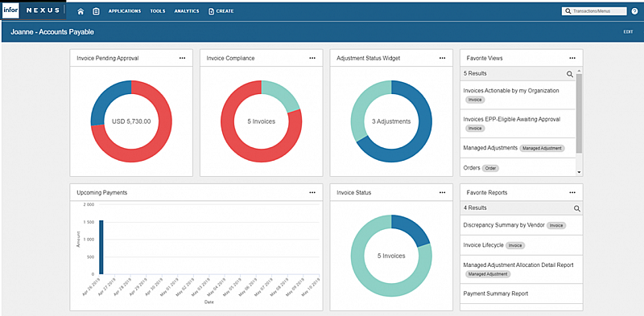Open Upcoming Payments widget three-dot menu
This screenshot has height=316, width=644.
tap(312, 192)
